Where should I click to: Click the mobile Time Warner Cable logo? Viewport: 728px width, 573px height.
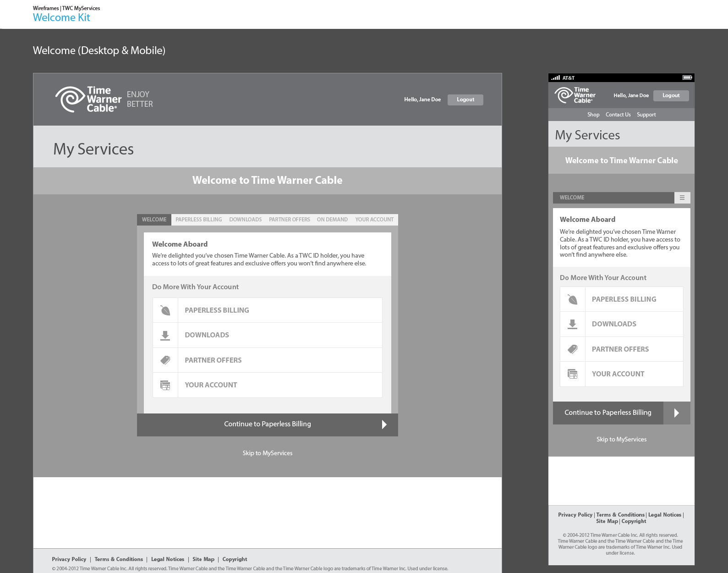pos(575,95)
